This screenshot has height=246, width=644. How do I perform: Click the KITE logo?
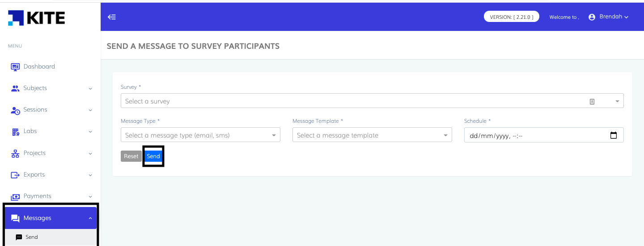click(x=37, y=17)
